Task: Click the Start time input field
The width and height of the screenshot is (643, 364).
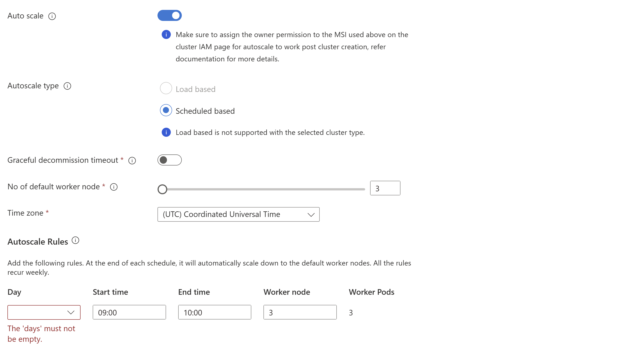Action: click(x=129, y=312)
